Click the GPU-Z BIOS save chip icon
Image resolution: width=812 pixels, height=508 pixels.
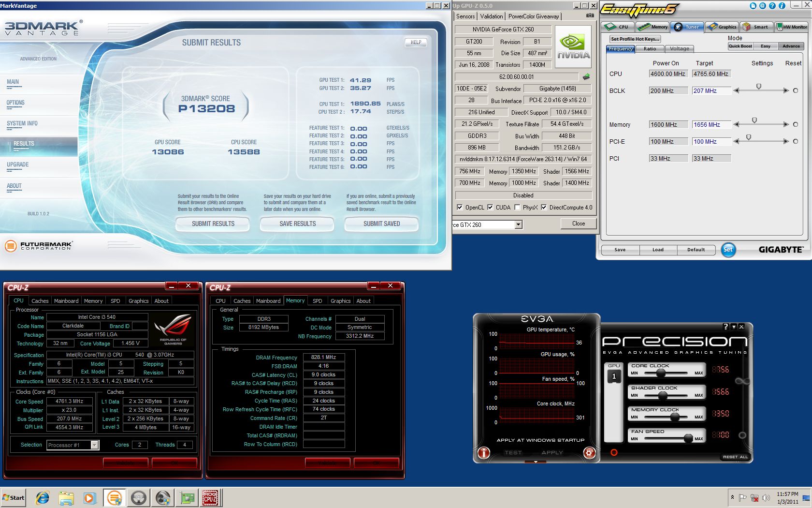[586, 76]
